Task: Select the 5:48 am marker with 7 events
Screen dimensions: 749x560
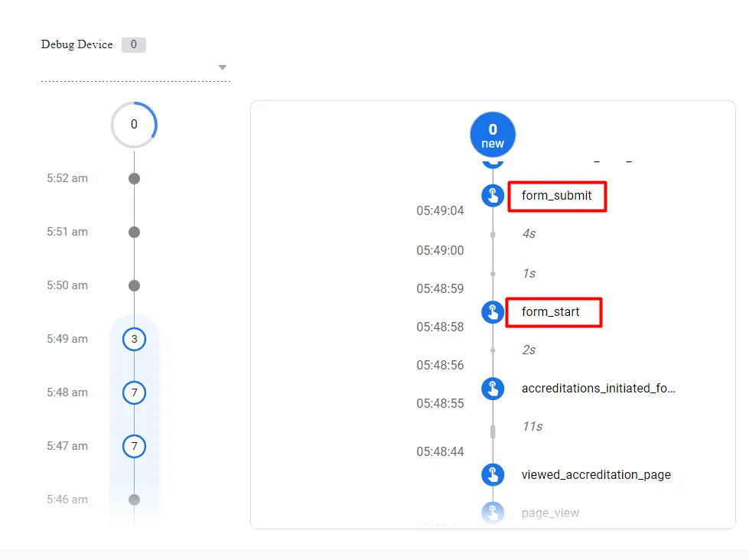Action: [134, 392]
